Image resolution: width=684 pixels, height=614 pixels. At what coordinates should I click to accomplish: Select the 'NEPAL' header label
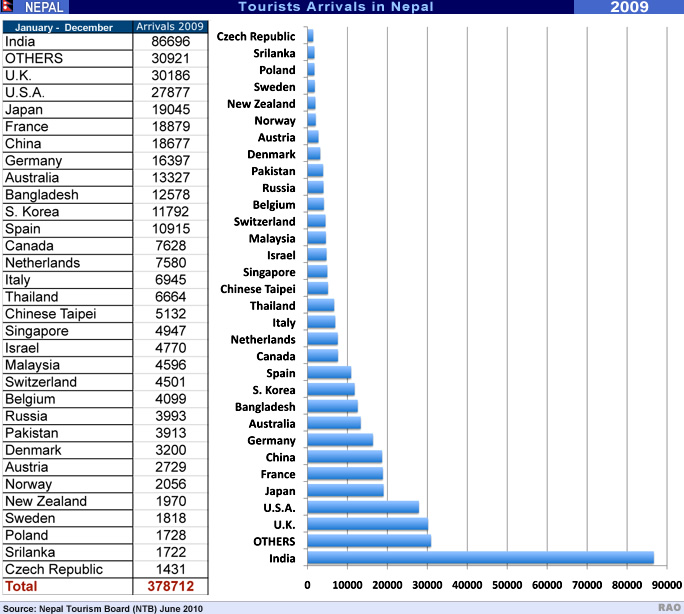(x=44, y=7)
